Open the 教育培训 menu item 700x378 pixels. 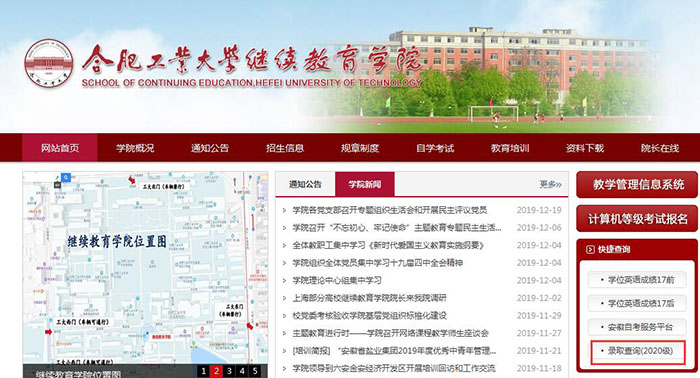510,148
